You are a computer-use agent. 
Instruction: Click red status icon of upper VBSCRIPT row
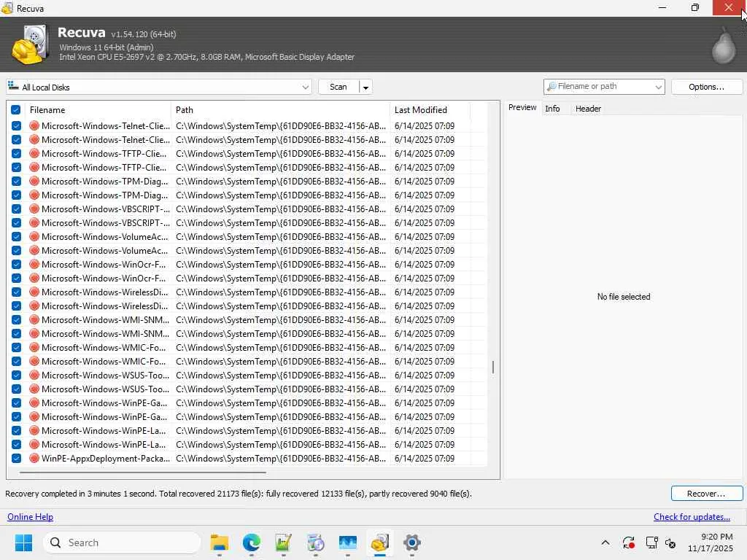(x=34, y=209)
